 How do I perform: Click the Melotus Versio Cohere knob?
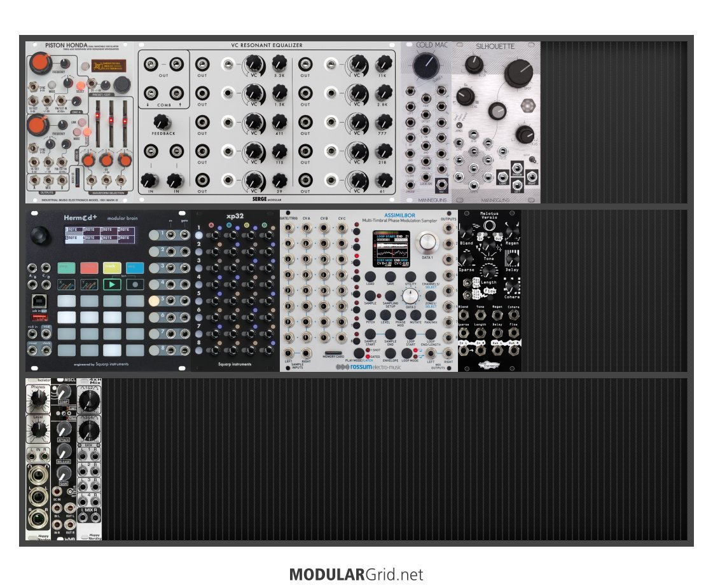pos(512,287)
